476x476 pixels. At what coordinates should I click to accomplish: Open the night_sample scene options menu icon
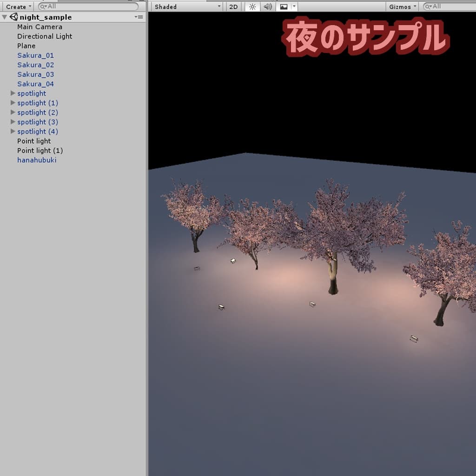tap(139, 17)
